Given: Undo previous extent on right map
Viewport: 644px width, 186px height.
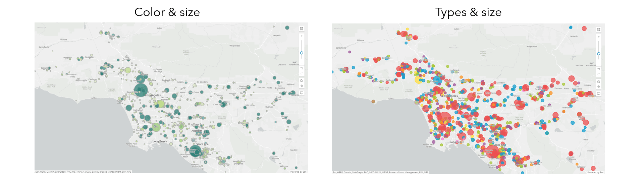Looking at the screenshot, I should pyautogui.click(x=599, y=69).
